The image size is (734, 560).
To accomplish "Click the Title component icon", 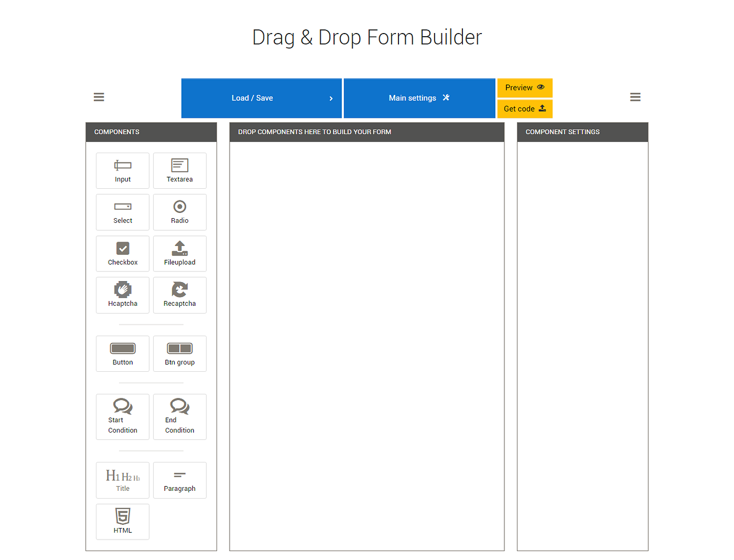I will point(122,480).
